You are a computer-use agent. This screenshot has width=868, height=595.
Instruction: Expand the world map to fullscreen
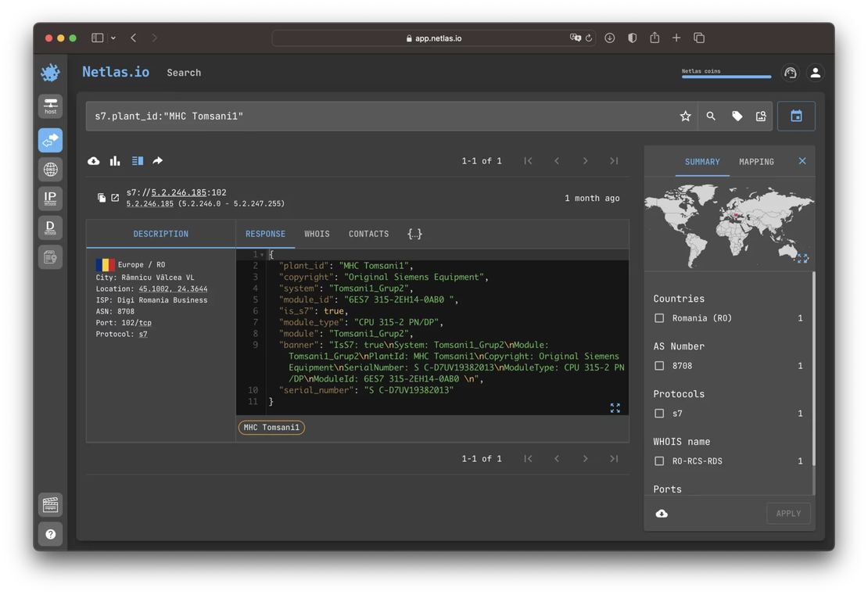click(802, 258)
